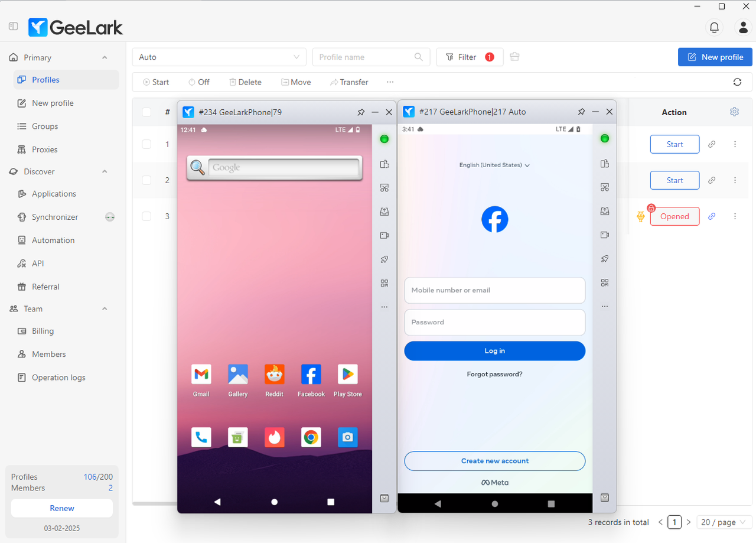Tick the select-all checkbox in table header
Screen dimensions: 756x543
[x=146, y=112]
